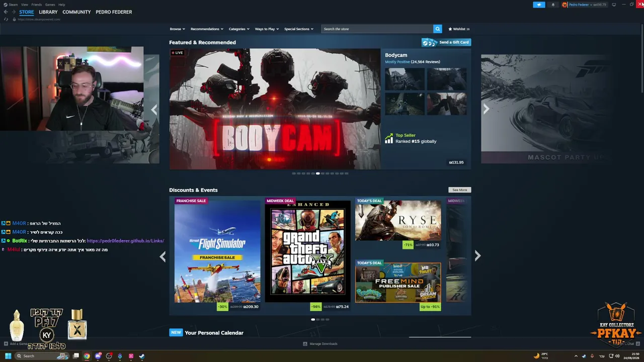
Task: Click the site lock icon by the URL
Action: [14, 19]
